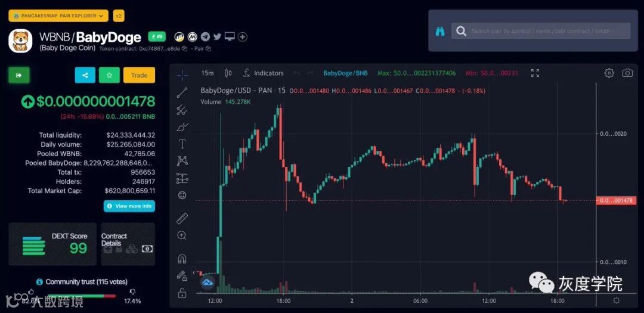
Task: Toggle chart fullscreen mode
Action: click(535, 73)
